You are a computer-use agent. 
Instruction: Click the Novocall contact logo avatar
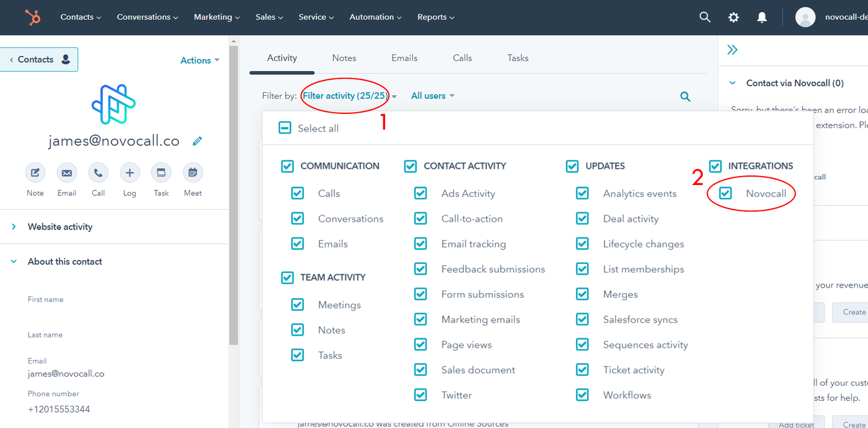(x=114, y=104)
